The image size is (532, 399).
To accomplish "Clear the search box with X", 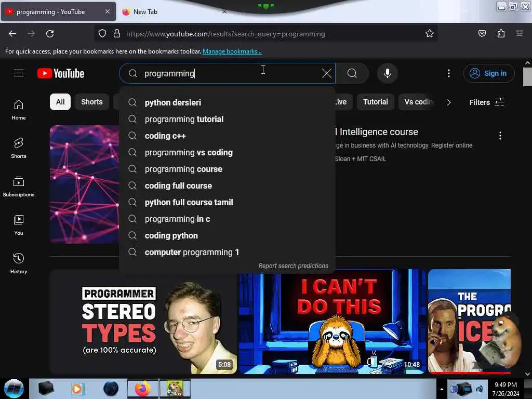I will click(326, 73).
